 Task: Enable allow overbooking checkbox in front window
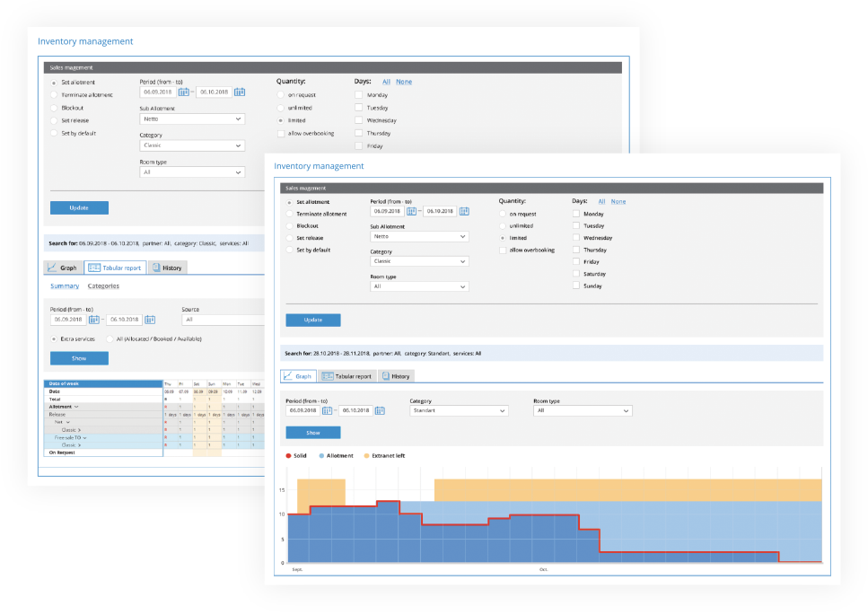503,250
